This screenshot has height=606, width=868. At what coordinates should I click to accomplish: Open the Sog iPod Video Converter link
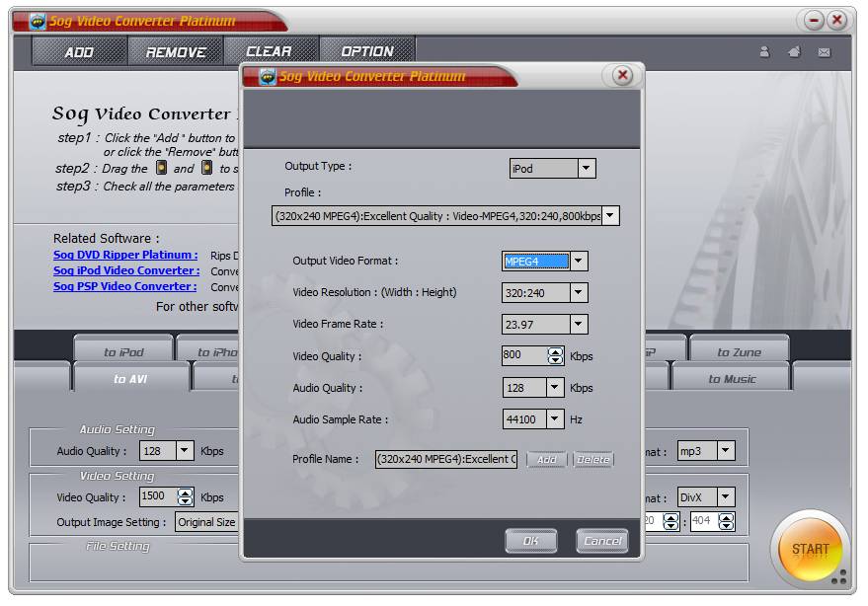coord(126,270)
